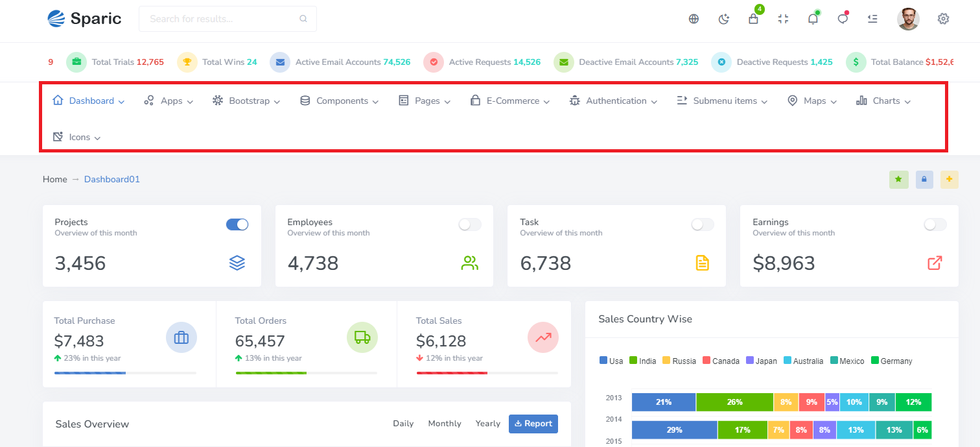Toggle fullscreen mode icon in header
The image size is (980, 447).
tap(783, 19)
